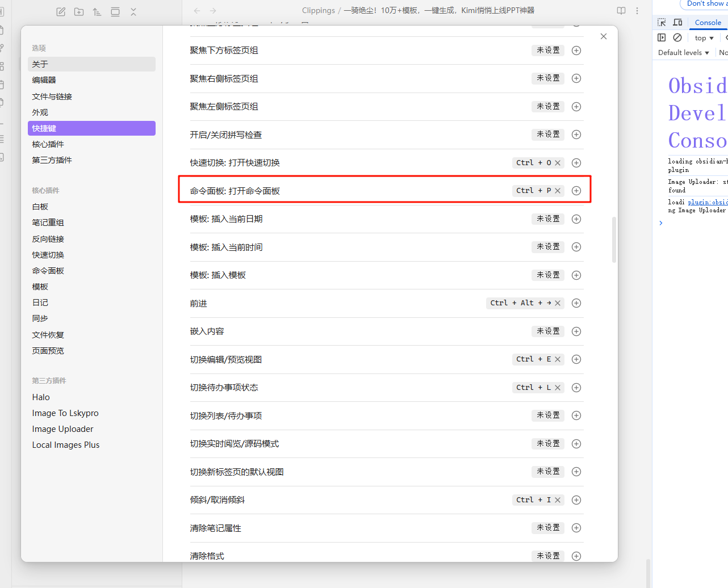
Task: Delete the Ctrl + E hotkey binding
Action: click(x=558, y=359)
